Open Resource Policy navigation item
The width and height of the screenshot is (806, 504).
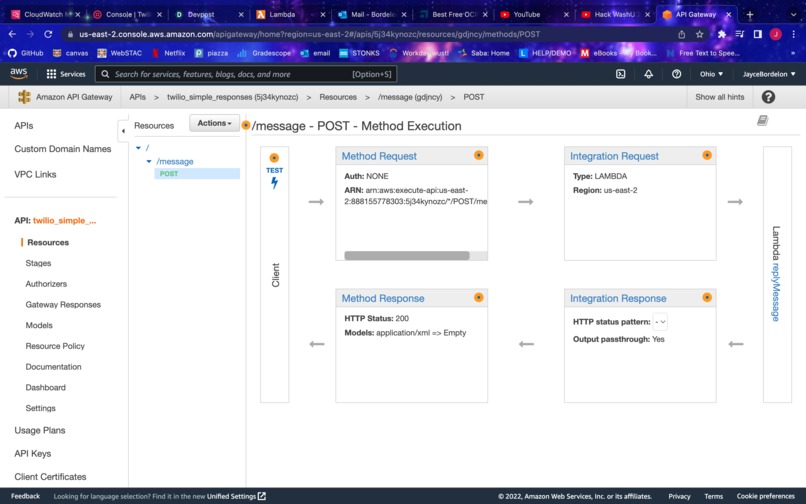[55, 346]
